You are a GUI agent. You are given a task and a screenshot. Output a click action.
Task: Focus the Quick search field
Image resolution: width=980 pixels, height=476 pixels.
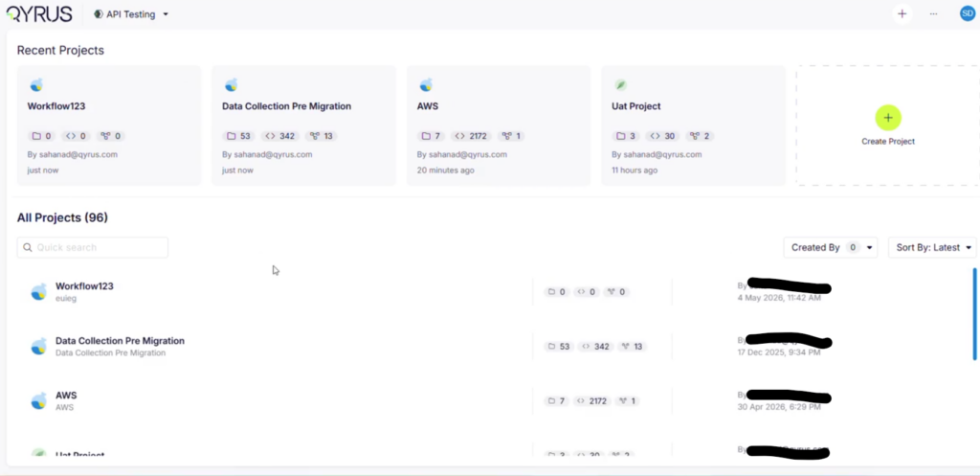tap(93, 247)
